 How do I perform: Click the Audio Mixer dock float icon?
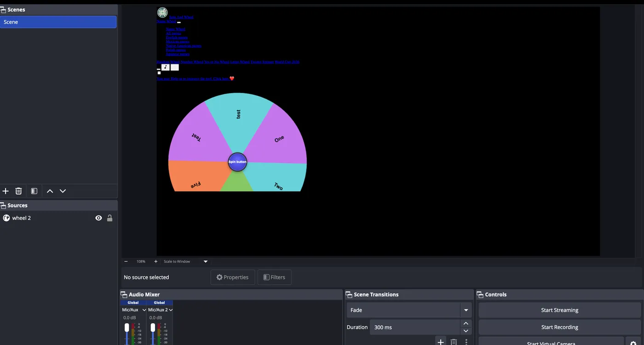tap(124, 294)
